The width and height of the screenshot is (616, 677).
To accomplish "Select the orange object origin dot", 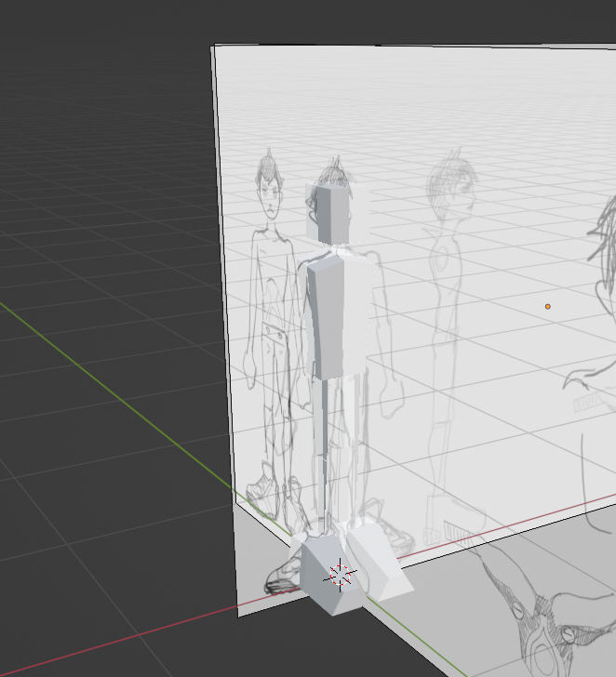I will (548, 307).
